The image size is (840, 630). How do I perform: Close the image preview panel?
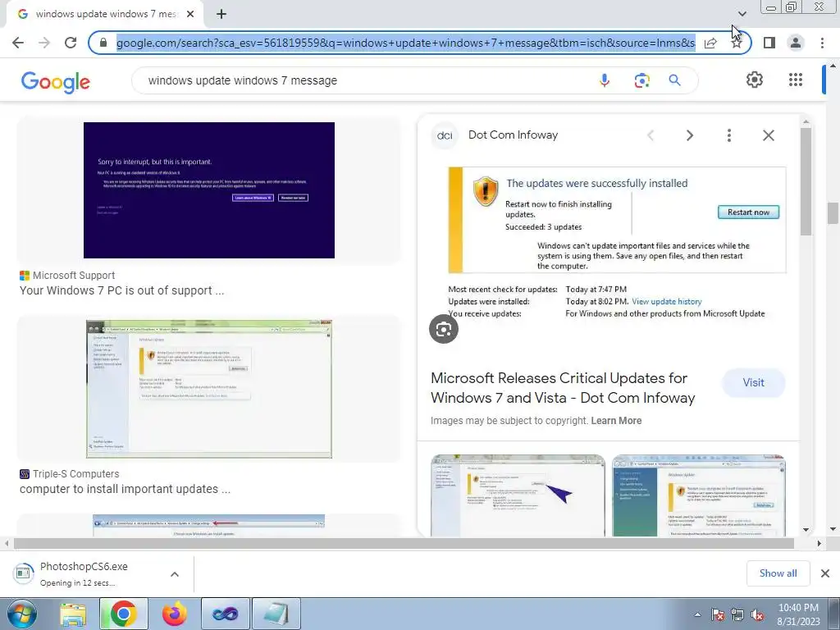(768, 135)
